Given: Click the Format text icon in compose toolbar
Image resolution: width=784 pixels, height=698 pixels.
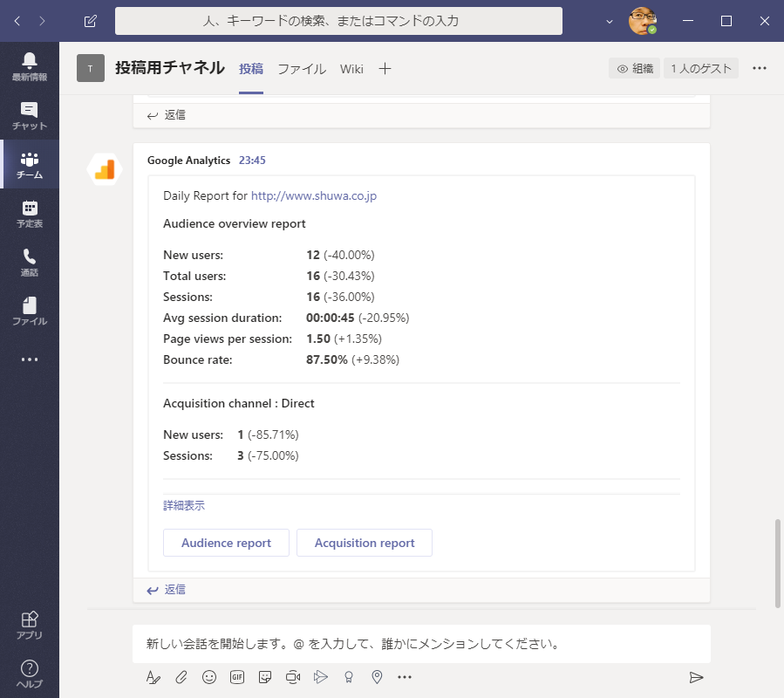Looking at the screenshot, I should point(153,677).
